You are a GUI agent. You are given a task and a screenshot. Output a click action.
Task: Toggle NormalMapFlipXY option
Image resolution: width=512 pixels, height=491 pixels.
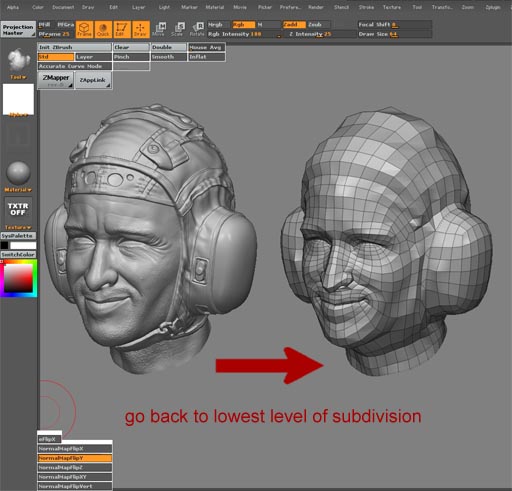coord(75,477)
